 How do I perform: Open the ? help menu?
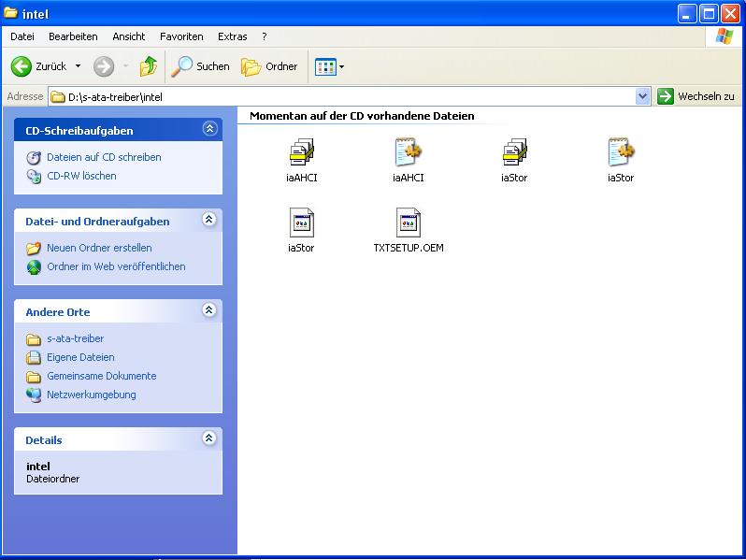[x=265, y=36]
